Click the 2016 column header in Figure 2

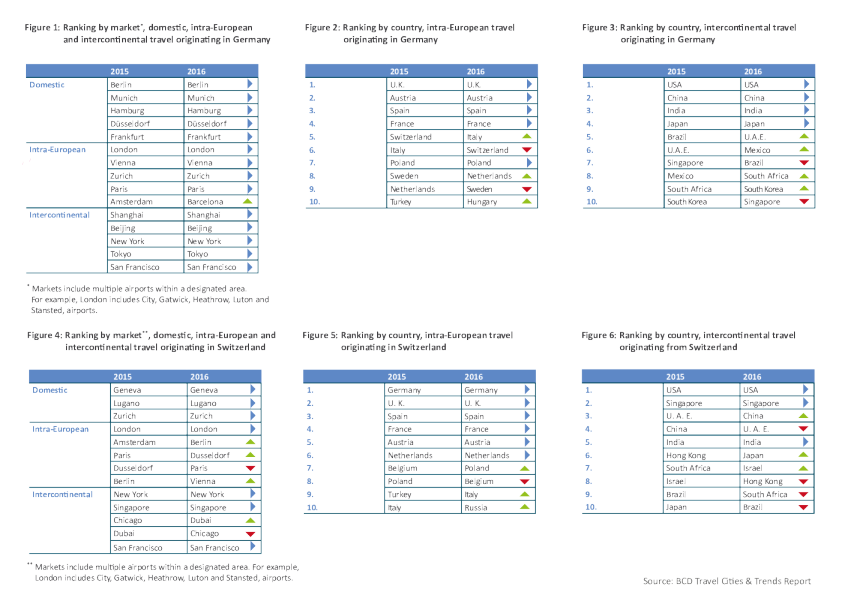(475, 72)
